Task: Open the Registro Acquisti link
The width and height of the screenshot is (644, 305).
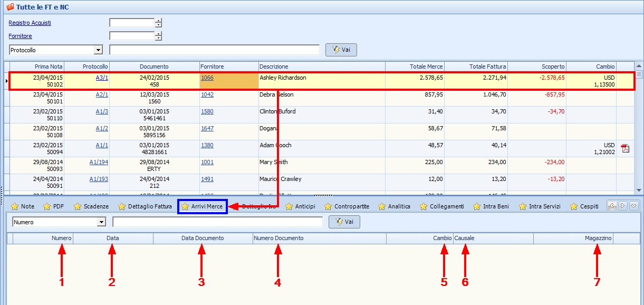Action: pyautogui.click(x=30, y=23)
